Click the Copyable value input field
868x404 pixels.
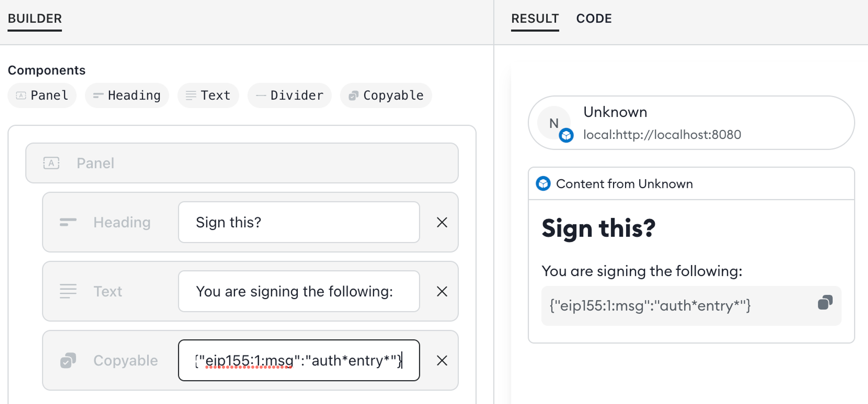299,361
